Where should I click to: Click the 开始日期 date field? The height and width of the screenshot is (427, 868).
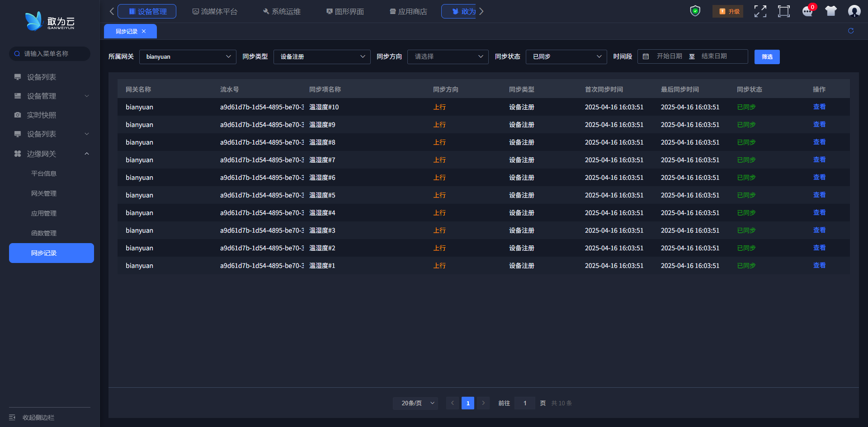click(669, 56)
